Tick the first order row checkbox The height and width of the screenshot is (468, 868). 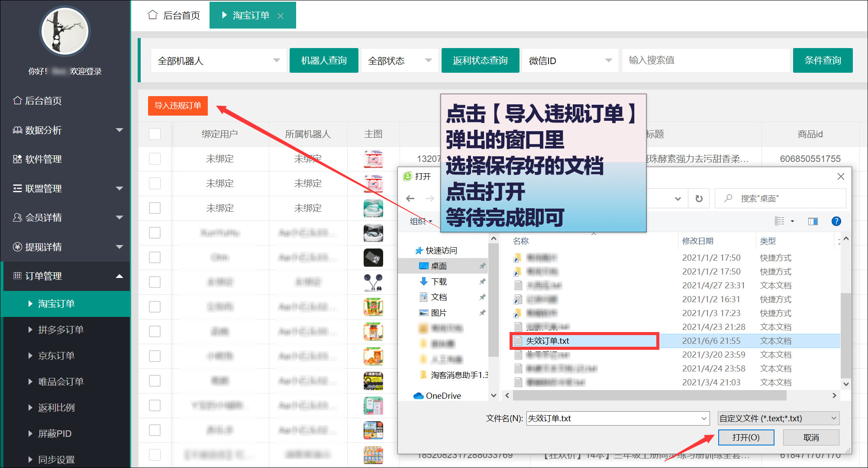pos(155,159)
